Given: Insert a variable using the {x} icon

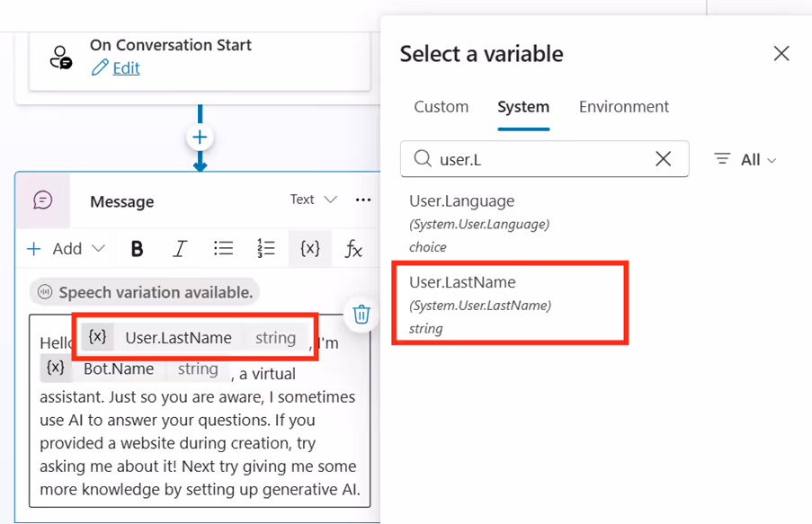Looking at the screenshot, I should click(x=309, y=248).
